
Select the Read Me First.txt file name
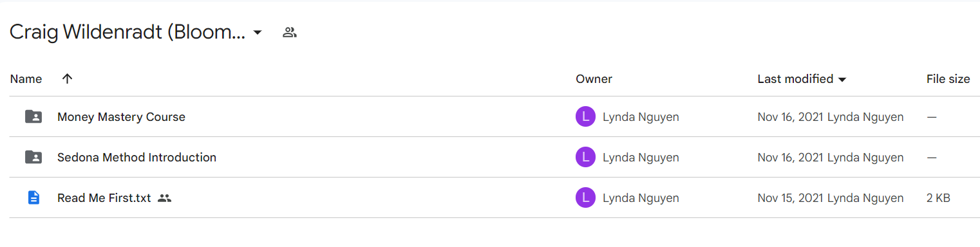pos(104,198)
